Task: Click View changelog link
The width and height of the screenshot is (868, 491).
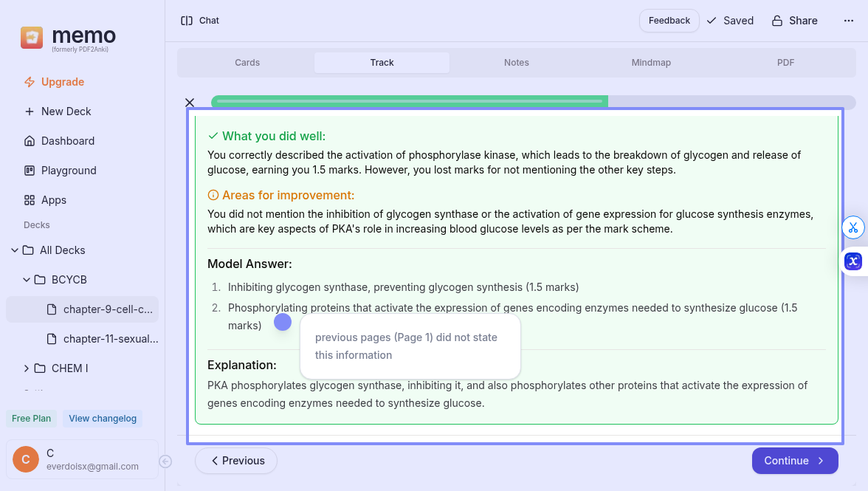Action: [103, 419]
